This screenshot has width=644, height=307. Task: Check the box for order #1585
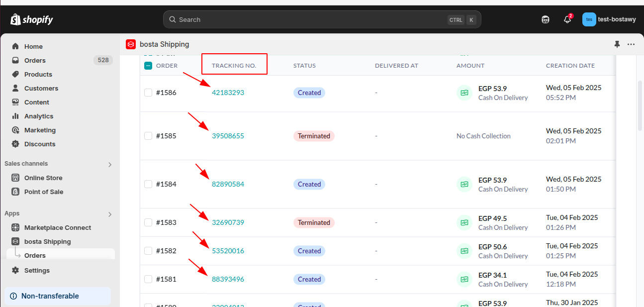148,136
